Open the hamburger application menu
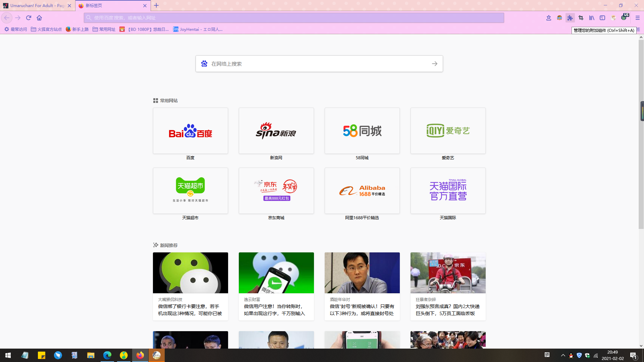The height and width of the screenshot is (362, 644). pos(638,18)
